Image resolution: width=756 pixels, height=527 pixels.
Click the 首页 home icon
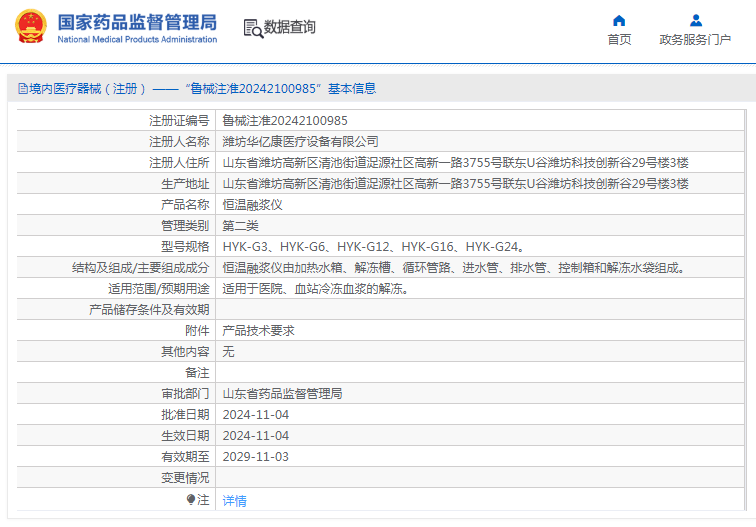coord(619,21)
